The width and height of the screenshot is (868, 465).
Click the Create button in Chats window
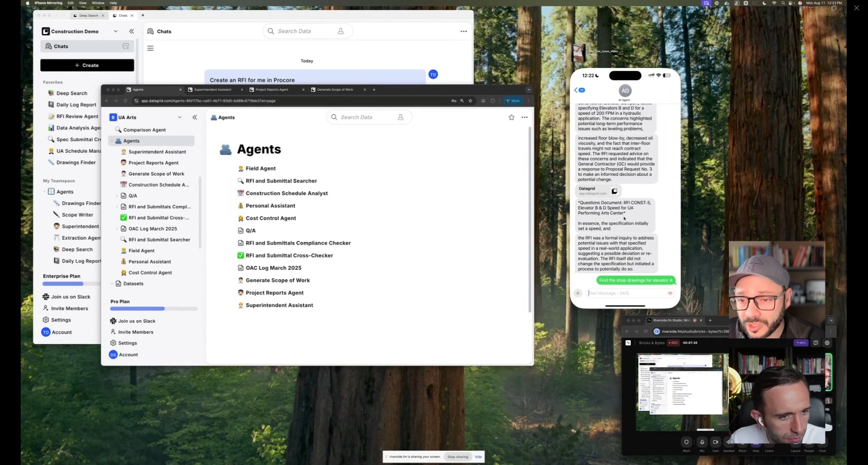(87, 65)
